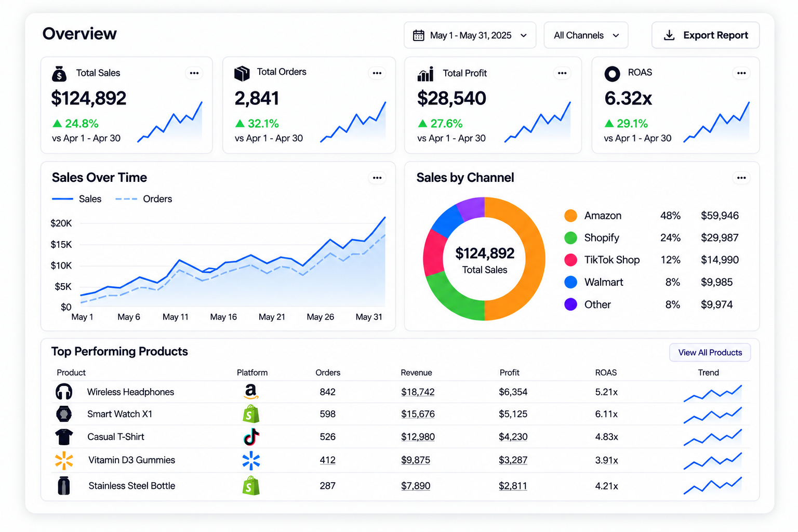Click the ROAS card sparkline chart
The width and height of the screenshot is (798, 532).
tap(716, 122)
